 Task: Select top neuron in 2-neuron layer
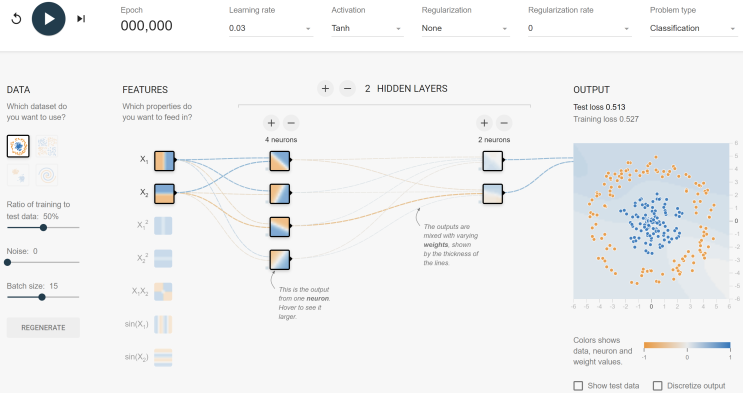pyautogui.click(x=493, y=161)
